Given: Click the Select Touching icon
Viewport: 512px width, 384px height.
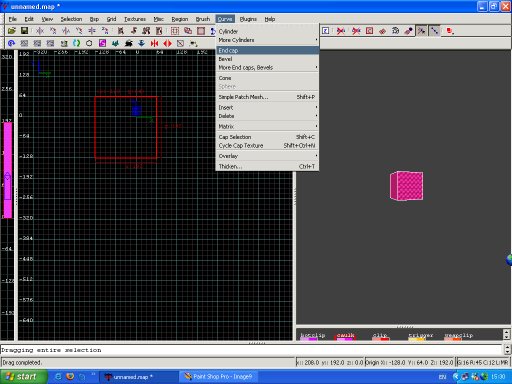Looking at the screenshot, I should click(x=134, y=31).
